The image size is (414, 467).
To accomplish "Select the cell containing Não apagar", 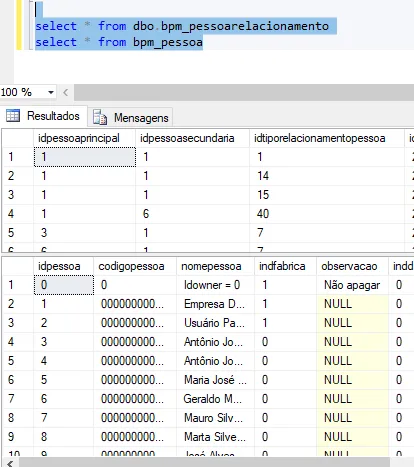I will [x=352, y=285].
